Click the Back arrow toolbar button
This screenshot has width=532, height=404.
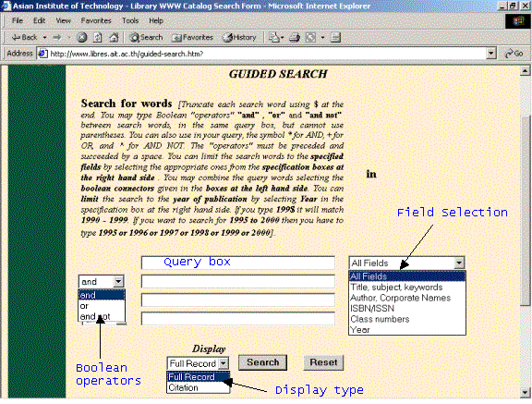pos(24,37)
